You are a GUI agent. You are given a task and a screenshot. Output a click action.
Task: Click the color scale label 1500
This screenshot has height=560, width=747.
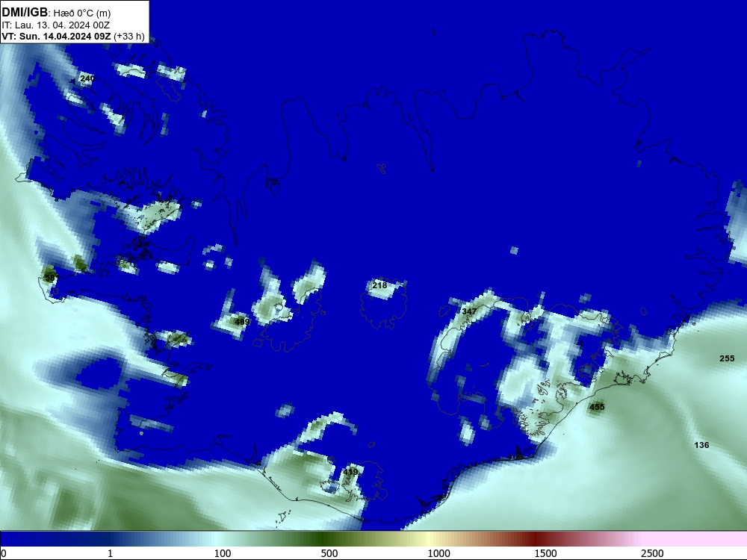point(545,553)
